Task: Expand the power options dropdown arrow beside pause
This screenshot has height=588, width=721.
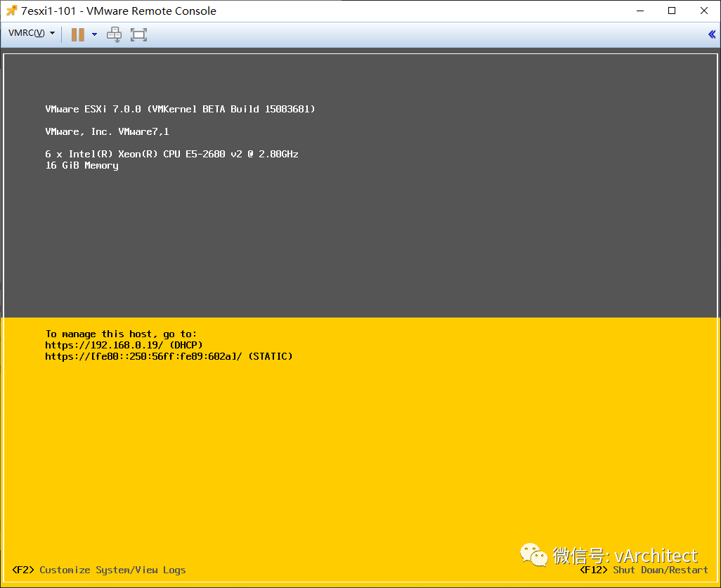Action: [x=94, y=34]
